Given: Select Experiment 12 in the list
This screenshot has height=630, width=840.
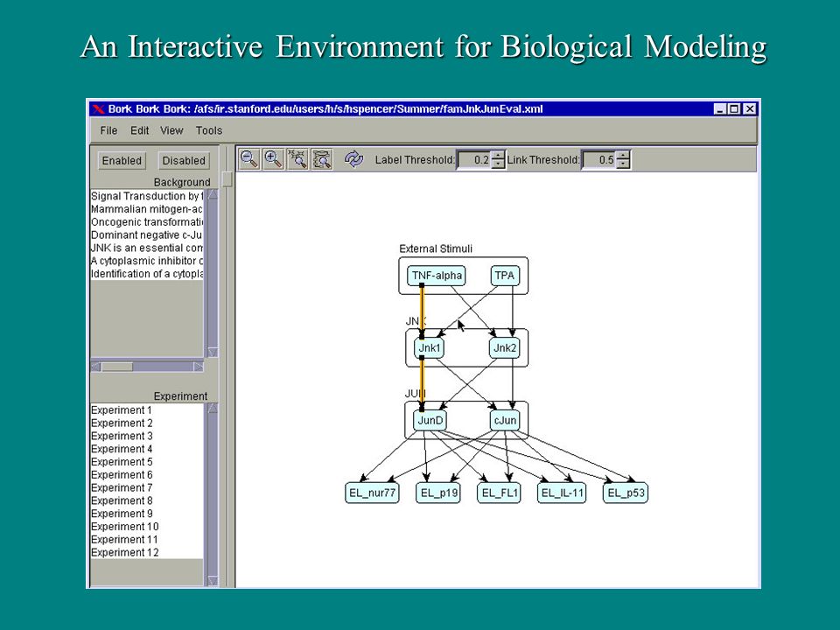Looking at the screenshot, I should tap(147, 552).
